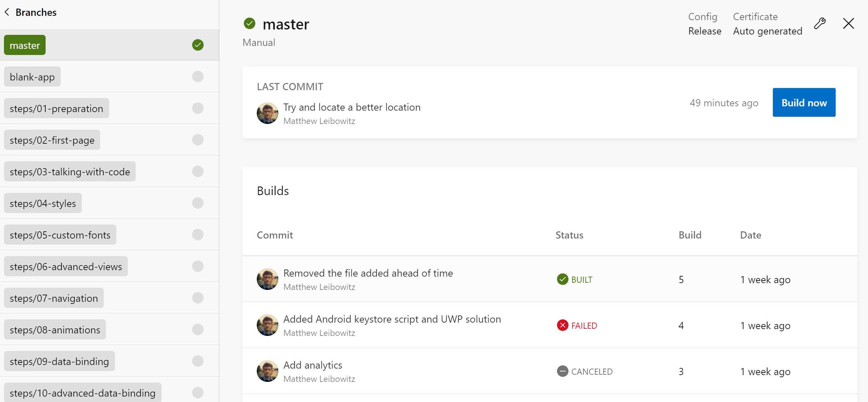The height and width of the screenshot is (402, 868).
Task: Click the BUILT status check icon
Action: point(562,279)
